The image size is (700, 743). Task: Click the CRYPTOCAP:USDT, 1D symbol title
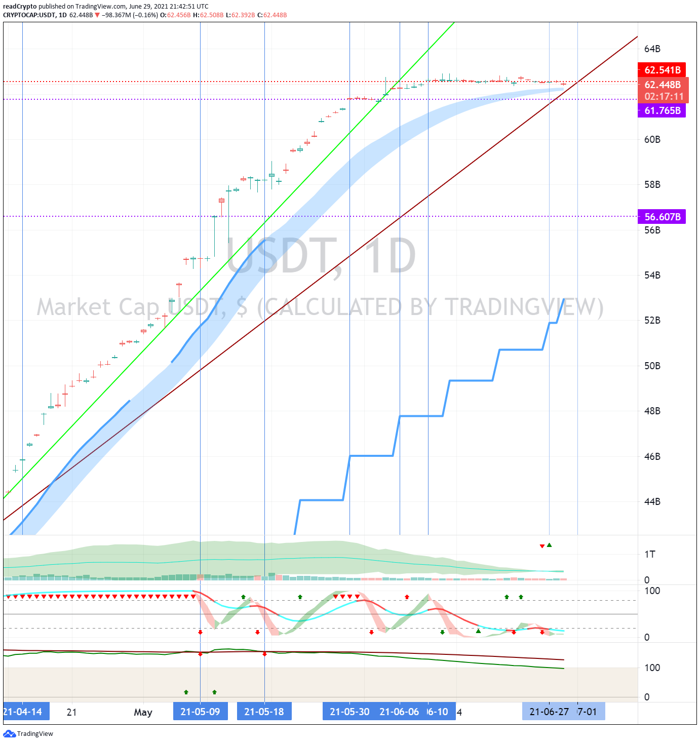point(35,15)
